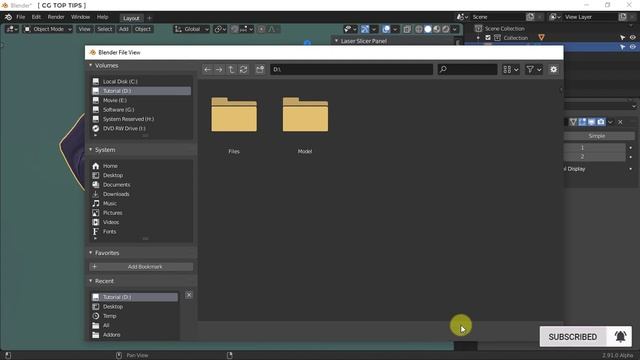
Task: Select DVD RW Drive (I:)
Action: 141,129
